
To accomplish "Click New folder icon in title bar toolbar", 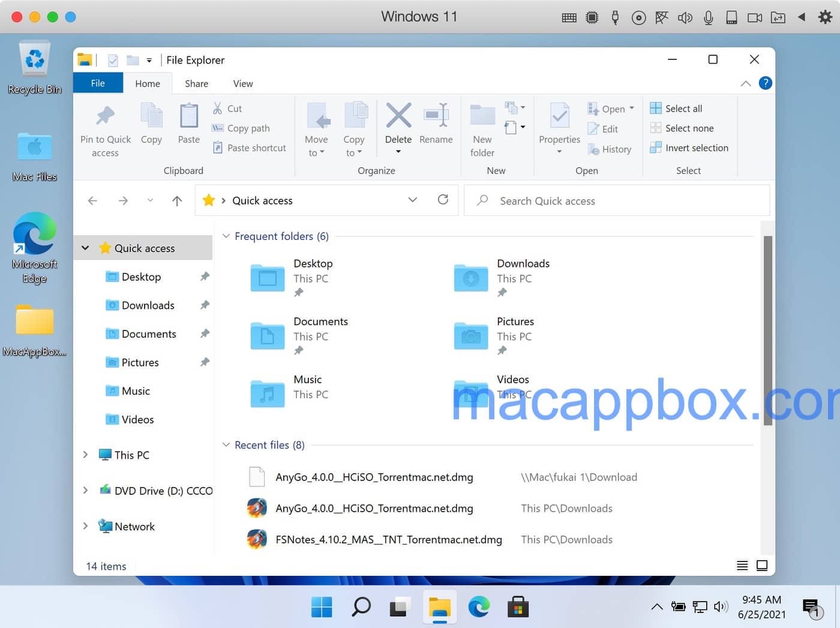I will pyautogui.click(x=133, y=60).
